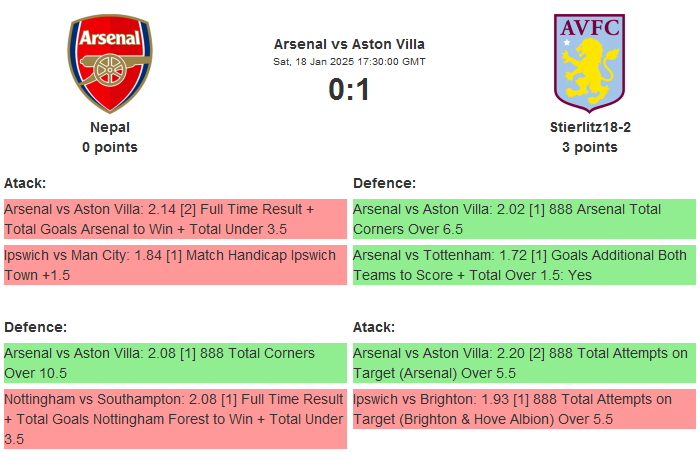Screen dimensions: 700x460
Task: Select player name Stierlitz18-2
Action: pyautogui.click(x=589, y=127)
